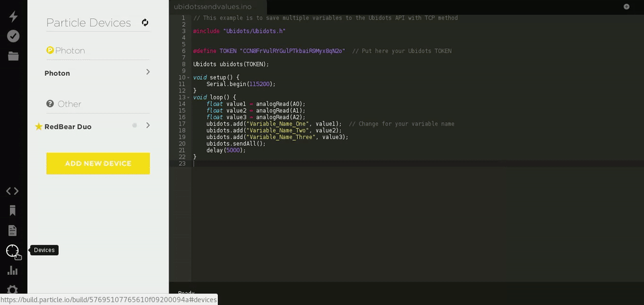
Task: Click the Ubidots TOKEN string on line 6
Action: tap(292, 51)
